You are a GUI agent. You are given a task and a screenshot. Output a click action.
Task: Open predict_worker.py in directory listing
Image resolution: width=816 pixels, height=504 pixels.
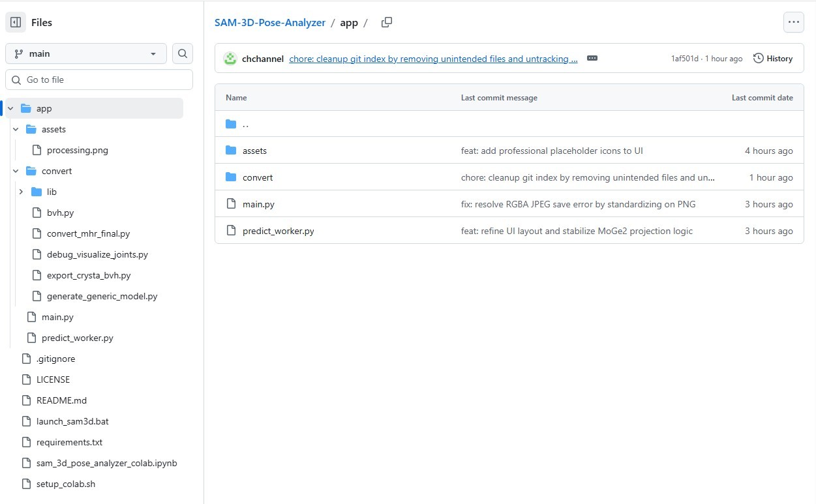(279, 231)
